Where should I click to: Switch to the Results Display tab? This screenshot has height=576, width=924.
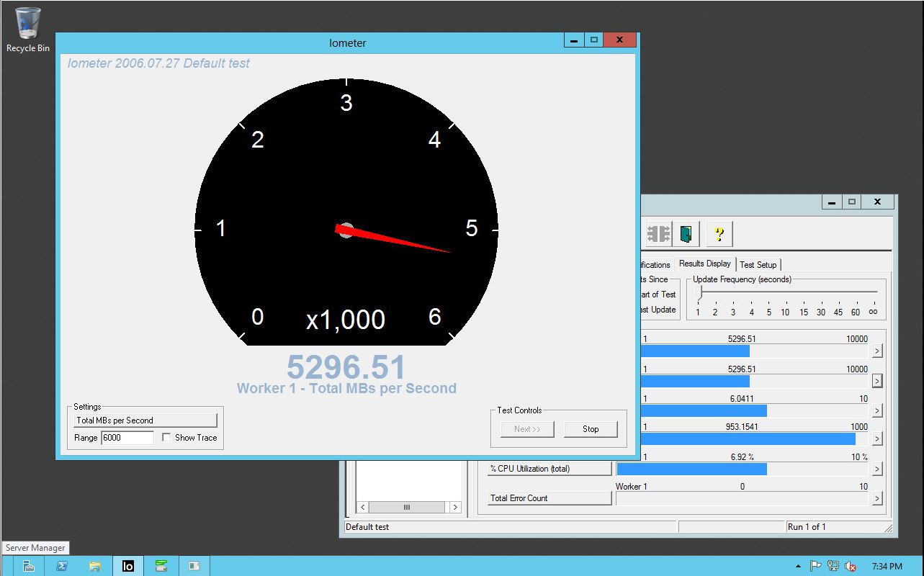tap(704, 264)
